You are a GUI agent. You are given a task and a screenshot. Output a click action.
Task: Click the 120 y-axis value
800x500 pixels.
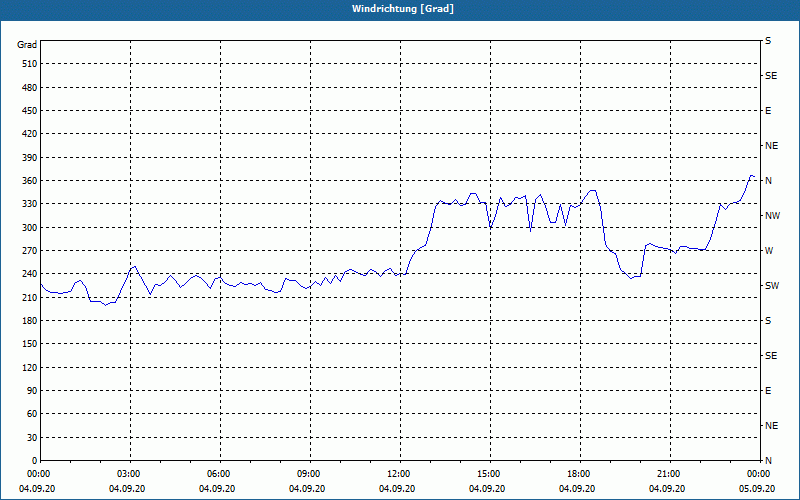coord(30,367)
